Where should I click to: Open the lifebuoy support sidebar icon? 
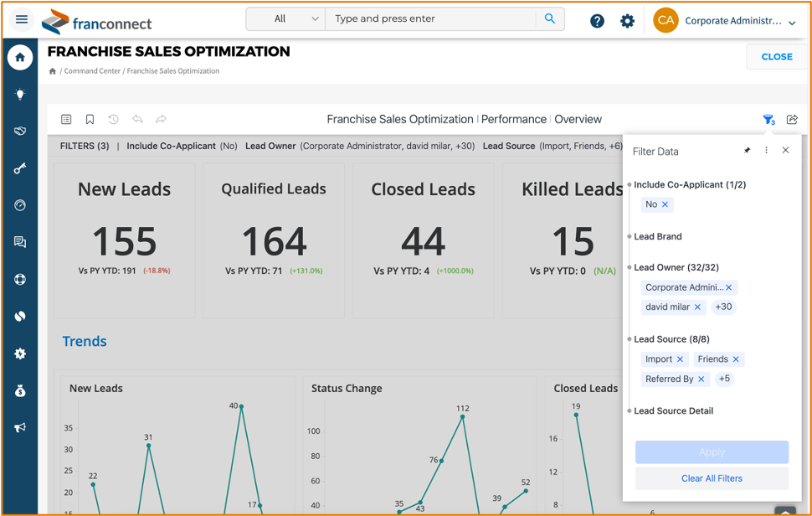coord(20,279)
